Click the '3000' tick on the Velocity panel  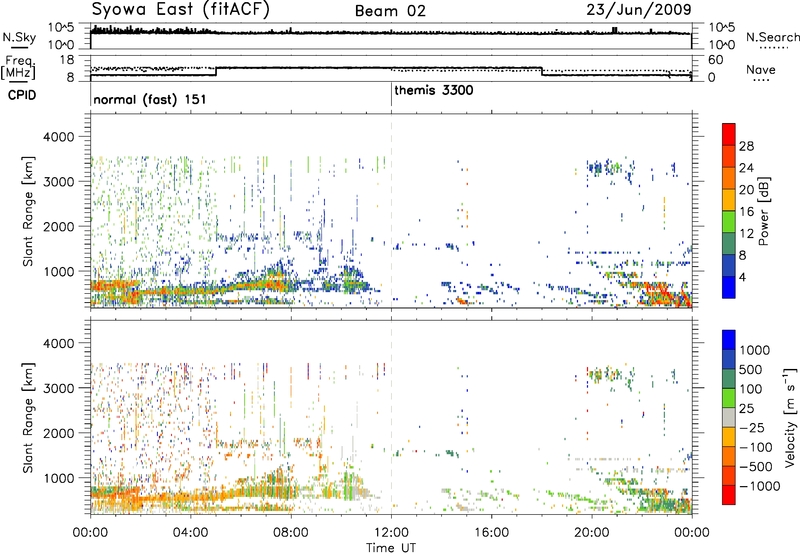pos(59,388)
